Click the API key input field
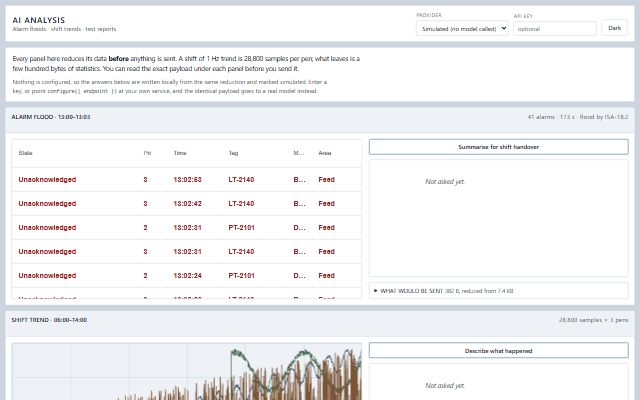The image size is (640, 400). (x=555, y=29)
